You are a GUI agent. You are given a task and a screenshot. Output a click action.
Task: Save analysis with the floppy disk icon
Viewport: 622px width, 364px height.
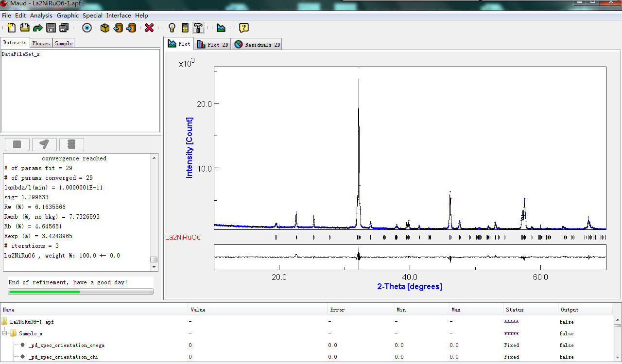coord(51,28)
